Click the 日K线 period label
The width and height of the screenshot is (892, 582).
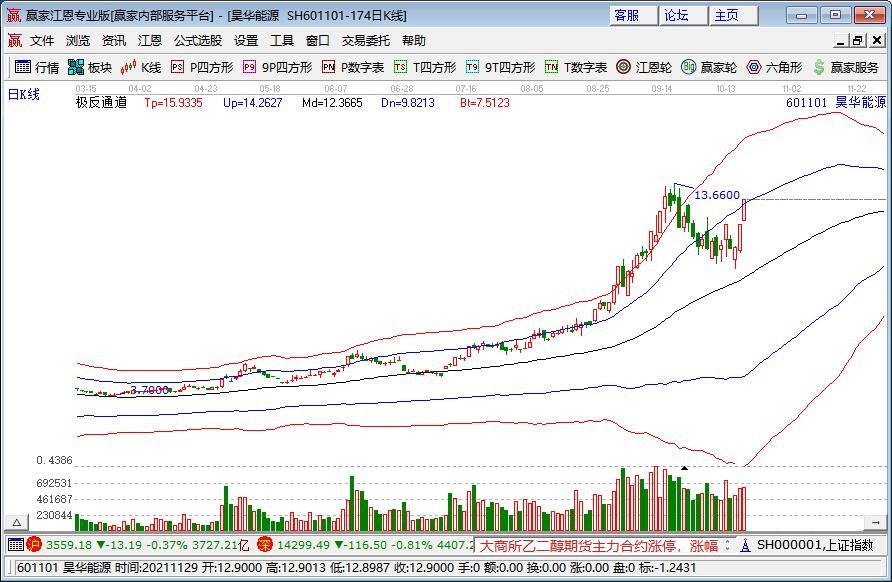pyautogui.click(x=24, y=94)
